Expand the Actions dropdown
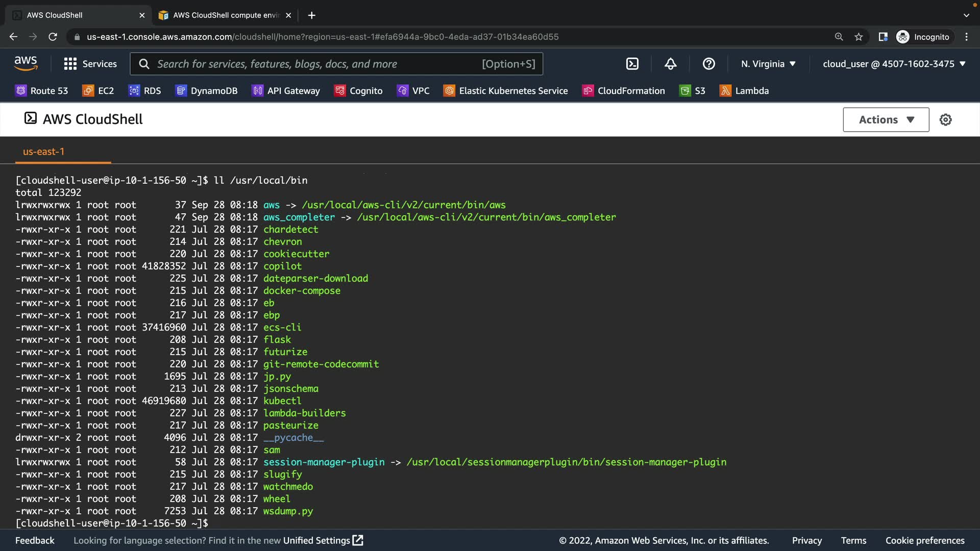This screenshot has height=551, width=980. click(x=886, y=119)
